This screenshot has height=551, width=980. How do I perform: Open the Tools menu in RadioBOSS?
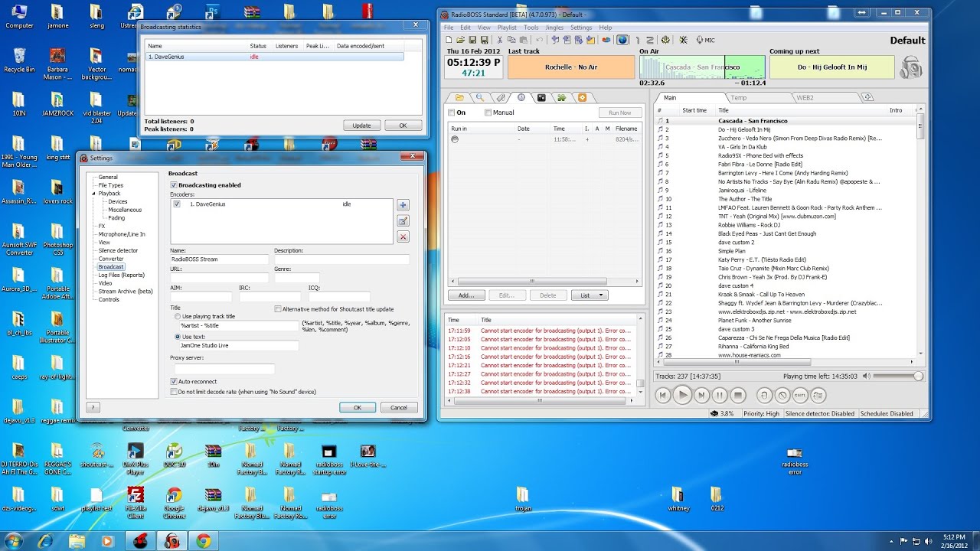531,28
